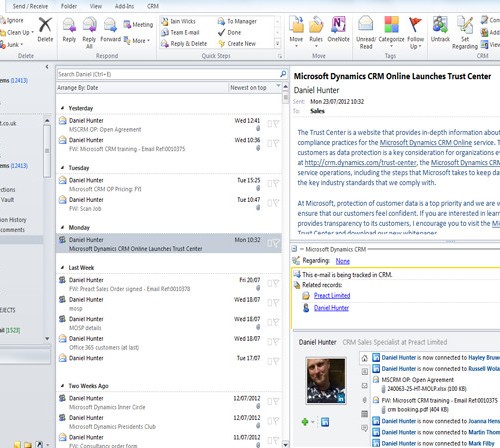This screenshot has height=448, width=500.
Task: Flag the FW: Scan Job email
Action: [276, 203]
